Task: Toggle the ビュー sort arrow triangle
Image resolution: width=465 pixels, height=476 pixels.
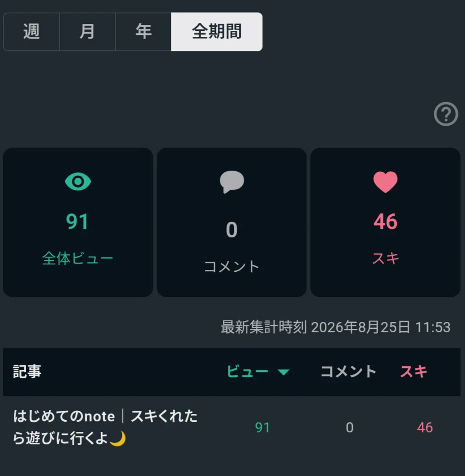Action: click(x=284, y=372)
